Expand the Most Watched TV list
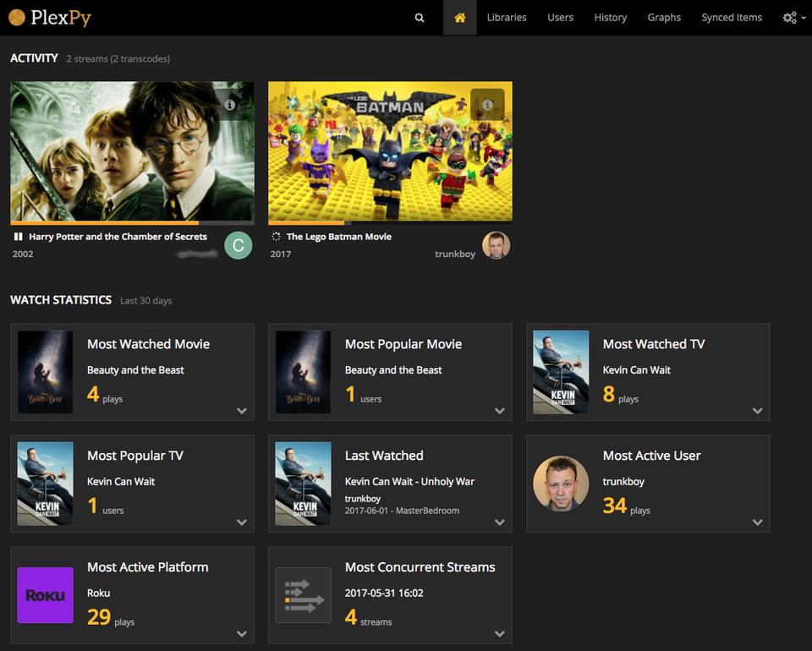Viewport: 812px width, 651px height. tap(757, 411)
